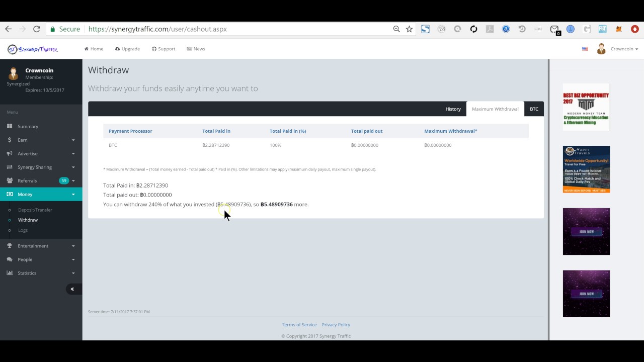
Task: Click the 100% table cell
Action: pyautogui.click(x=275, y=145)
